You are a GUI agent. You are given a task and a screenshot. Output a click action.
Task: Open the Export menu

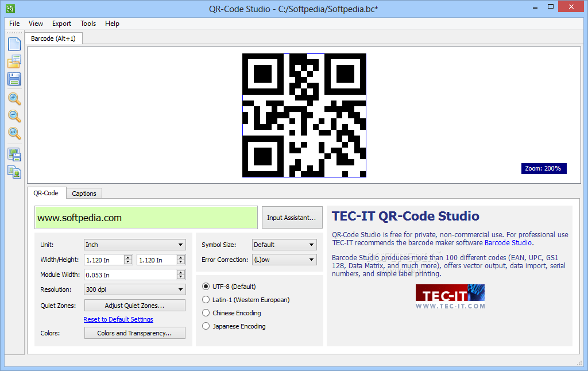(x=61, y=23)
